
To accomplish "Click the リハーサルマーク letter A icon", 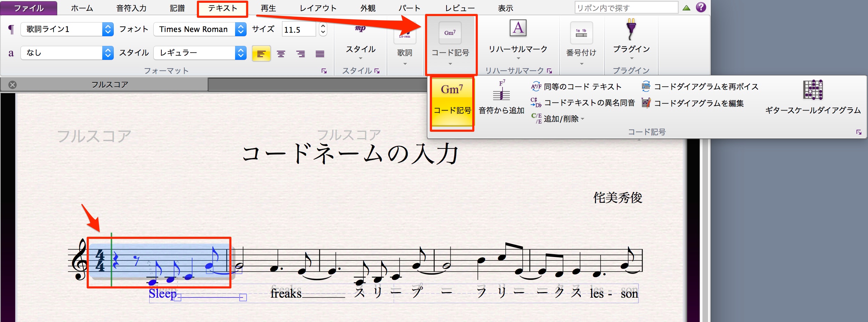I will (518, 28).
